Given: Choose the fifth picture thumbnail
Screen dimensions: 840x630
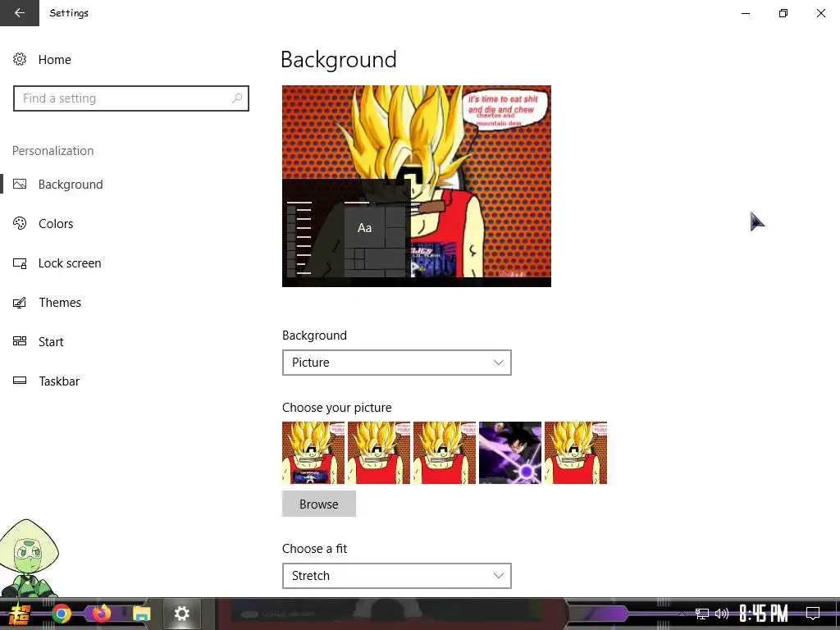Looking at the screenshot, I should click(576, 453).
